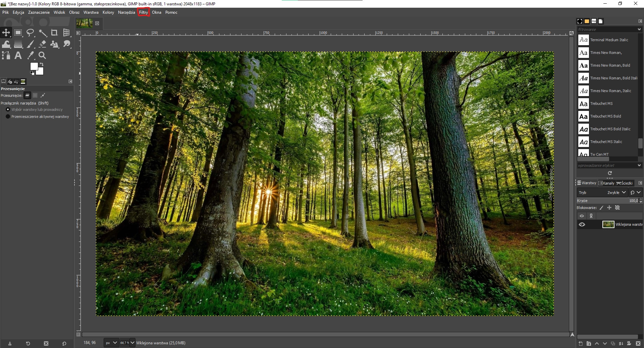The width and height of the screenshot is (644, 348).
Task: Choose the Gradient fill tool
Action: pos(18,44)
